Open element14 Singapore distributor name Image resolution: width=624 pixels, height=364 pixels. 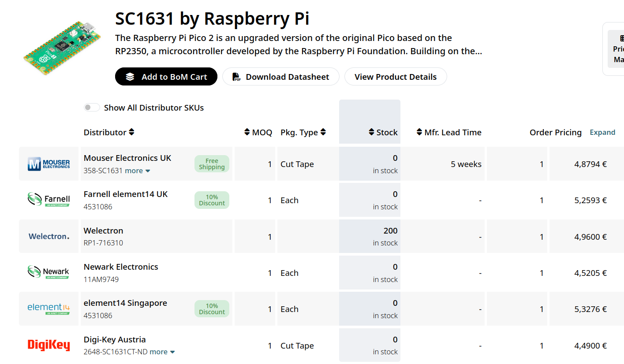125,303
